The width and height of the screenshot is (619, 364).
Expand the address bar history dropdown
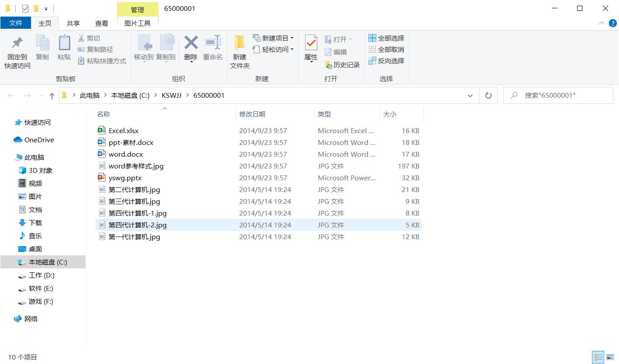click(x=470, y=95)
